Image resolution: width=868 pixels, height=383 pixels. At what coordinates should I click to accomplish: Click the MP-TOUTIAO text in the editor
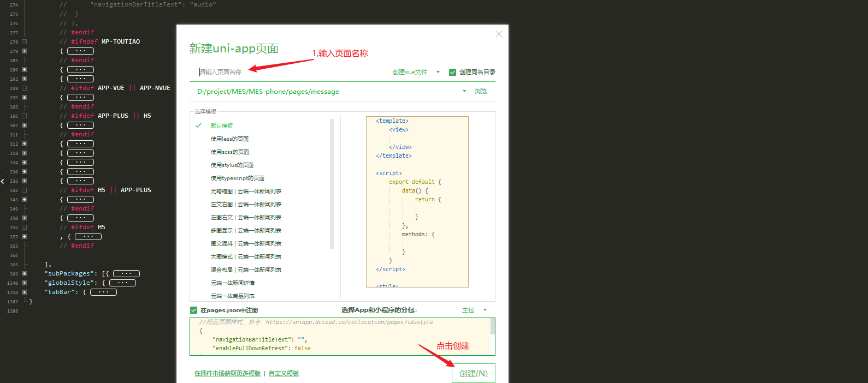point(121,41)
